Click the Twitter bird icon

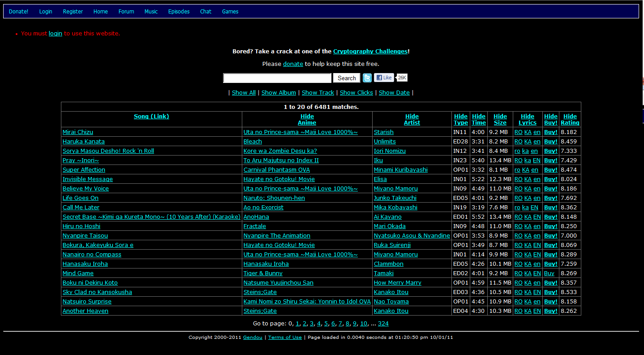point(367,78)
